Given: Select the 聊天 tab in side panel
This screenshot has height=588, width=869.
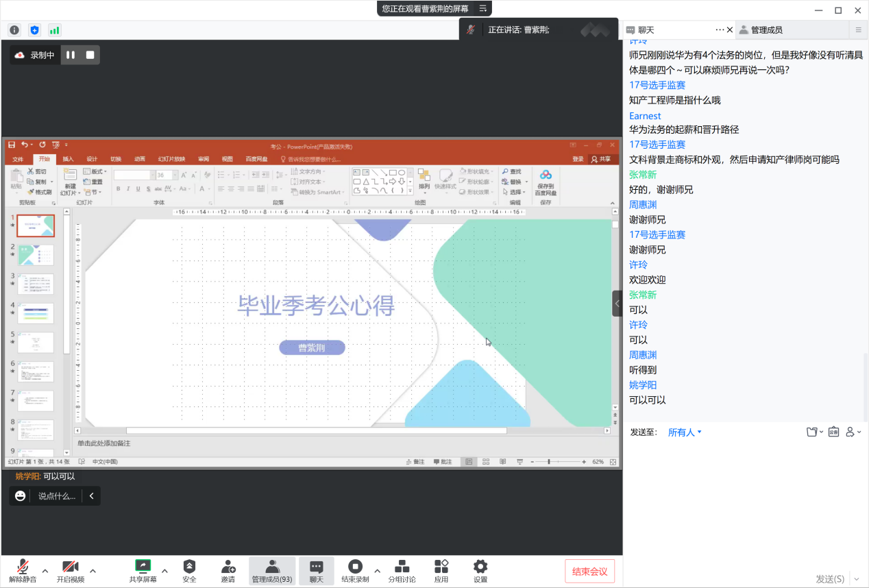Looking at the screenshot, I should [x=646, y=30].
